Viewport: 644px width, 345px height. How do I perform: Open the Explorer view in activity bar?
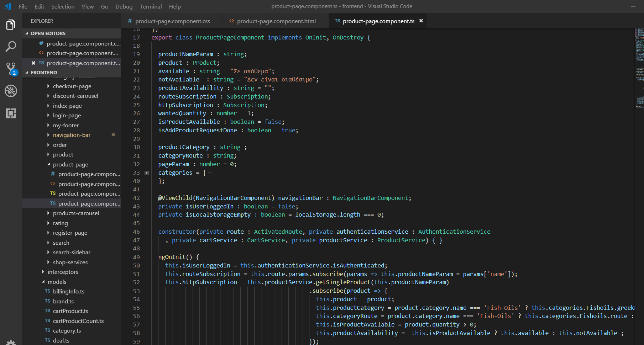tap(11, 25)
